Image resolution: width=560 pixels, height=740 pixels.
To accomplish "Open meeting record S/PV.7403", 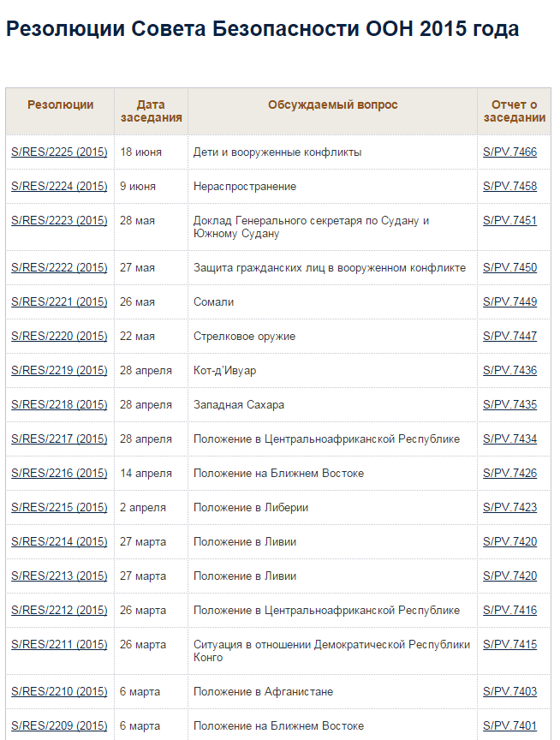I will (510, 691).
